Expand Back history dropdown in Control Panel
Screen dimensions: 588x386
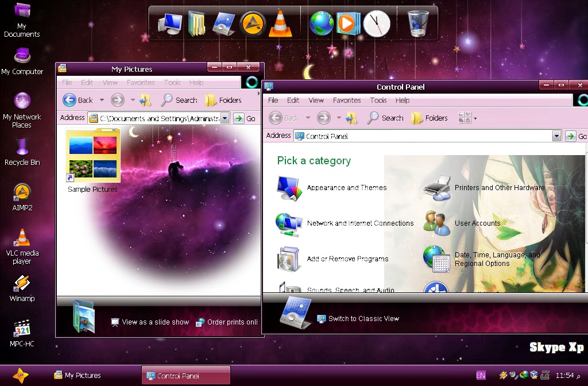coord(308,118)
